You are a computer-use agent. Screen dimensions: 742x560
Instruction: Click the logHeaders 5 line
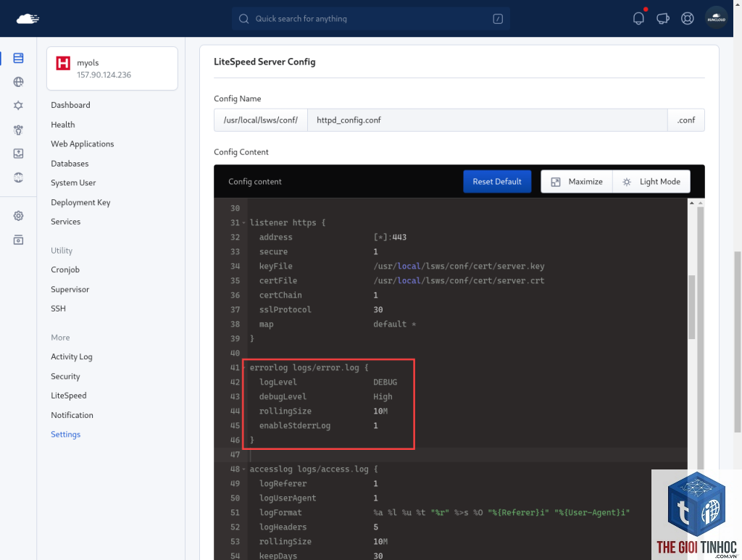[319, 527]
